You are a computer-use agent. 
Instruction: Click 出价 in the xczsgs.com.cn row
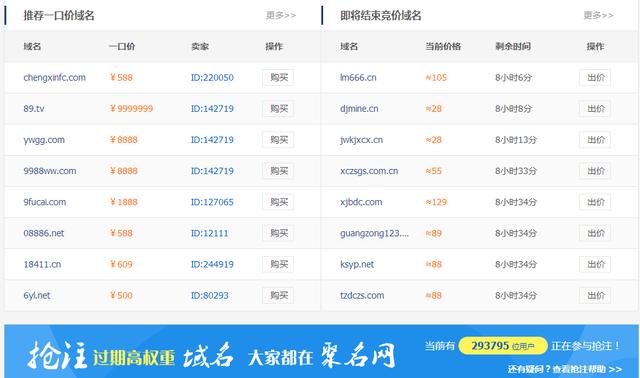point(595,171)
